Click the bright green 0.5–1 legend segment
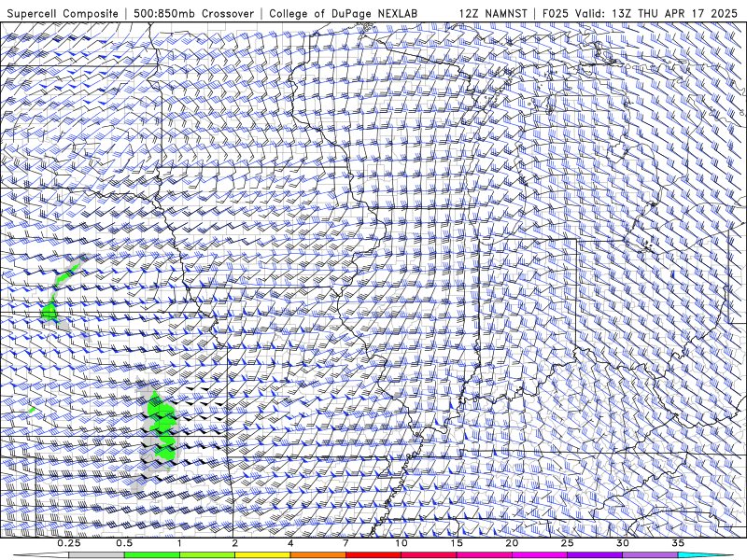Screen dimensions: 747x560 pos(151,555)
